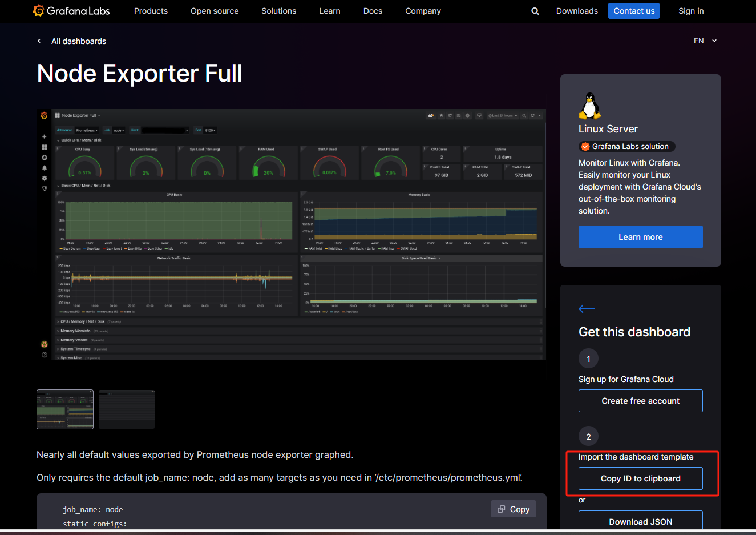Image resolution: width=756 pixels, height=535 pixels.
Task: Open the Learn menu
Action: (x=330, y=11)
